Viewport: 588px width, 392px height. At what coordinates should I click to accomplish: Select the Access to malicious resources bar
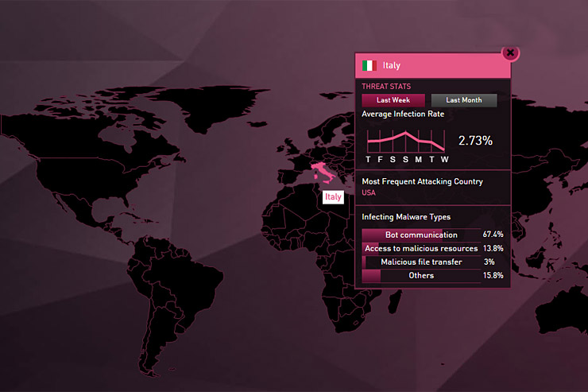pos(421,248)
